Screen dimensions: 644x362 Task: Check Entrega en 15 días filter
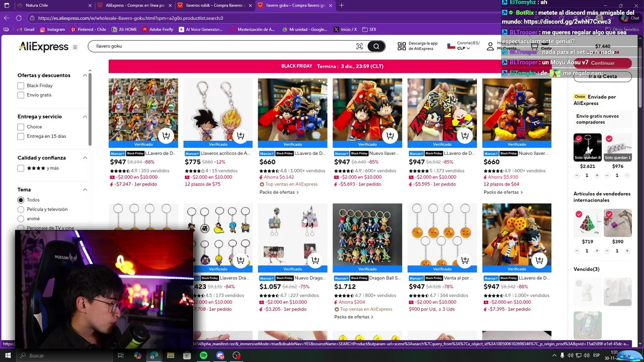click(x=21, y=136)
